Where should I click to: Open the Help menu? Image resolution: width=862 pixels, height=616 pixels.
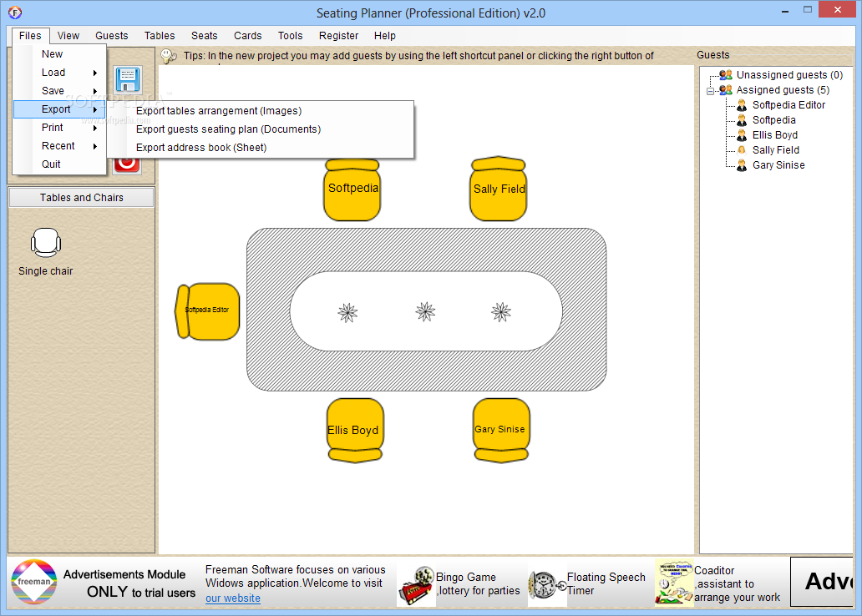coord(385,36)
